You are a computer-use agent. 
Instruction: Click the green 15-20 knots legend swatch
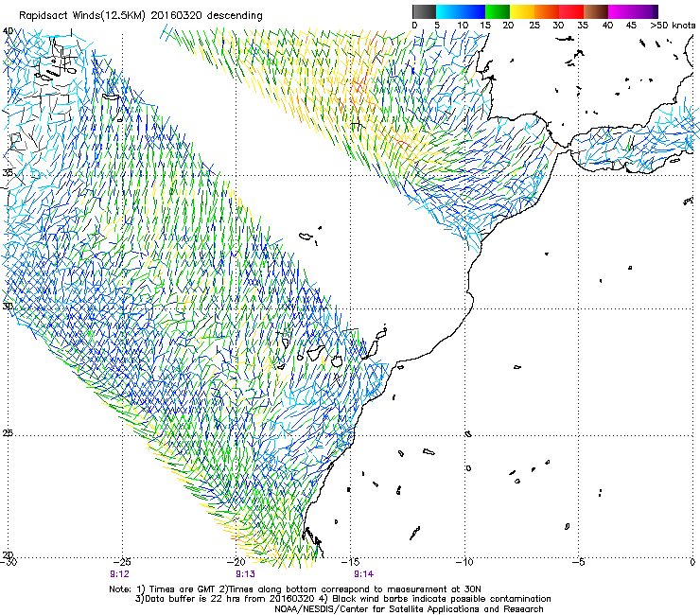click(498, 11)
